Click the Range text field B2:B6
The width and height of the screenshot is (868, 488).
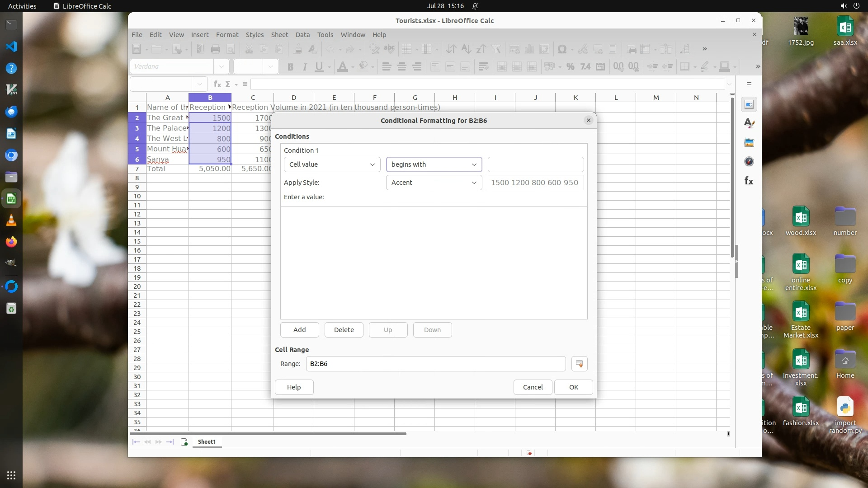435,364
